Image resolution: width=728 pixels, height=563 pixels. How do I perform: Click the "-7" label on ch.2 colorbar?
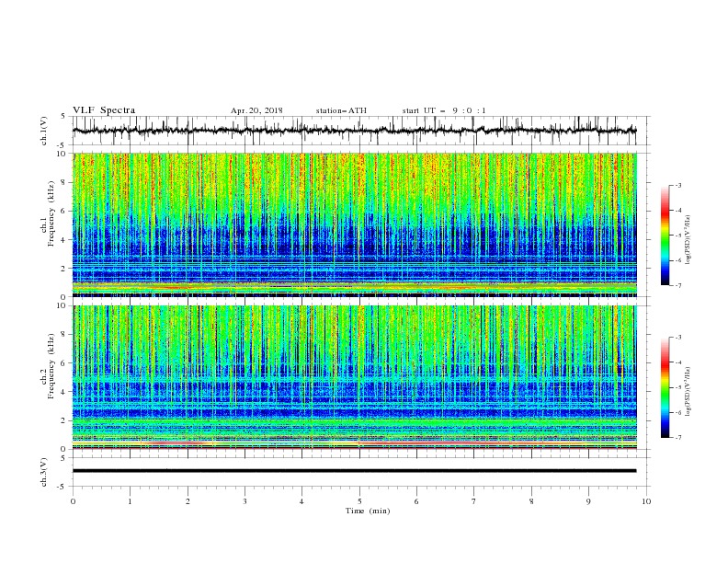[678, 438]
